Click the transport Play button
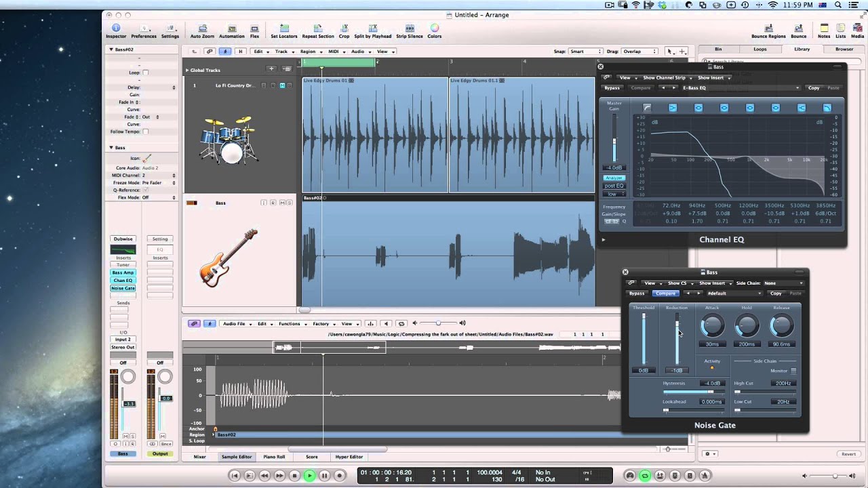Screen dimensions: 868x488 point(309,476)
